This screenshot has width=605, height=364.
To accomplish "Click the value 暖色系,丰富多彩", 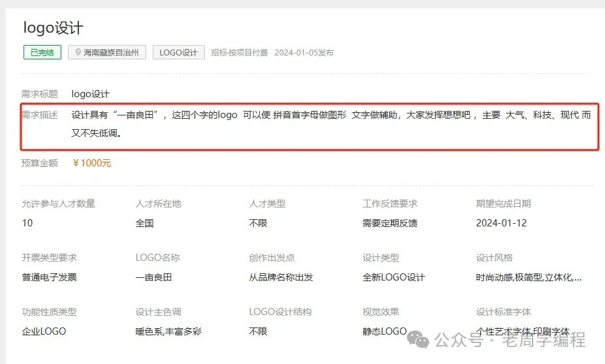I will [x=168, y=331].
